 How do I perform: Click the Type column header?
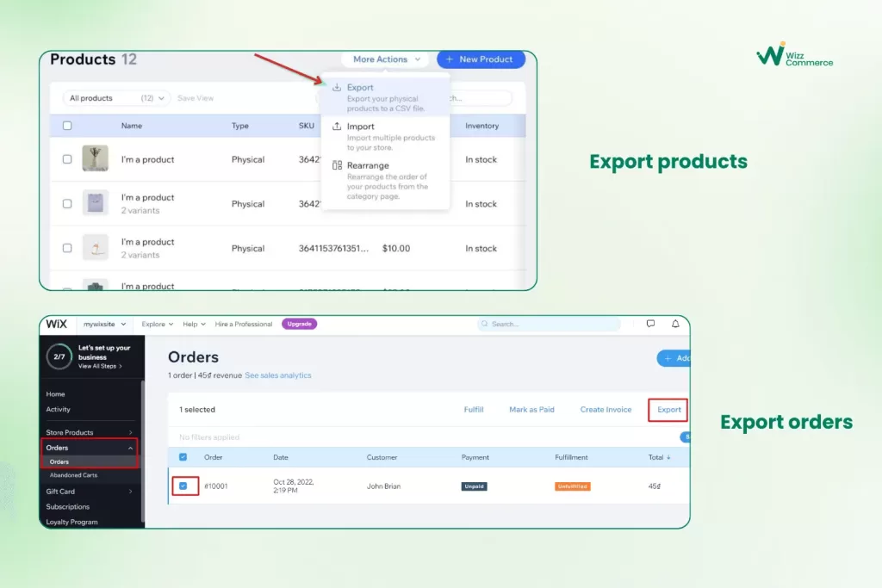point(240,126)
